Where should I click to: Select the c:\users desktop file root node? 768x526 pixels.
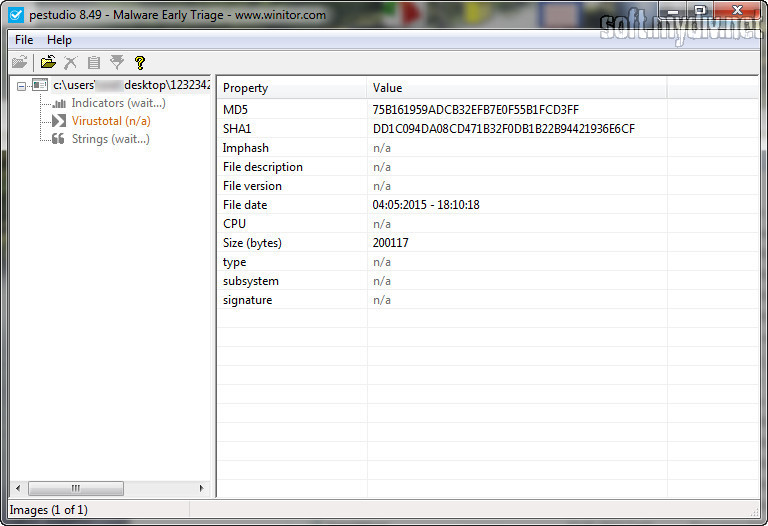click(x=131, y=85)
